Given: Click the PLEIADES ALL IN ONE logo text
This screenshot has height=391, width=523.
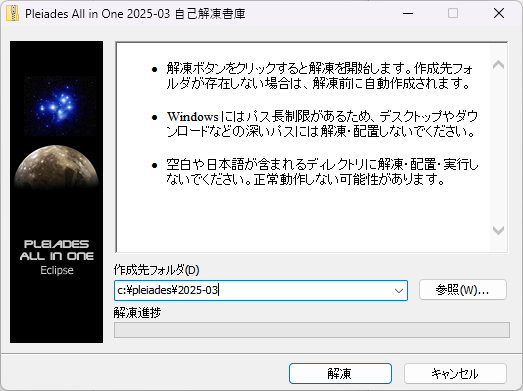Looking at the screenshot, I should pos(56,250).
